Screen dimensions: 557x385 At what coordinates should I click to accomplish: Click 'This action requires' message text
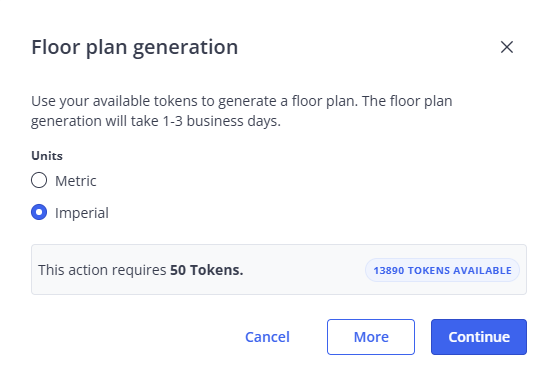point(102,270)
